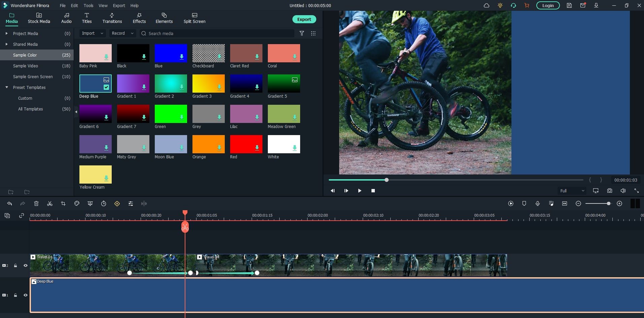Open the Record dropdown
644x318 pixels.
point(122,33)
